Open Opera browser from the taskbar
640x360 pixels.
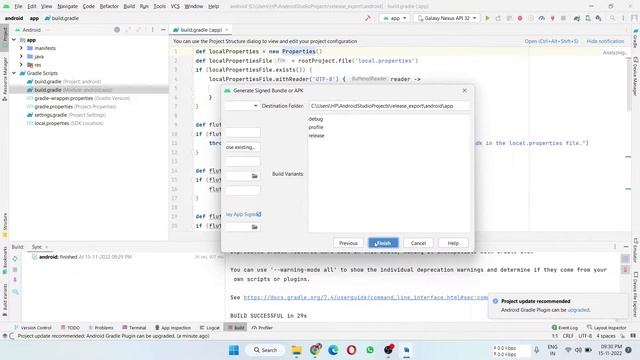[x=351, y=350]
